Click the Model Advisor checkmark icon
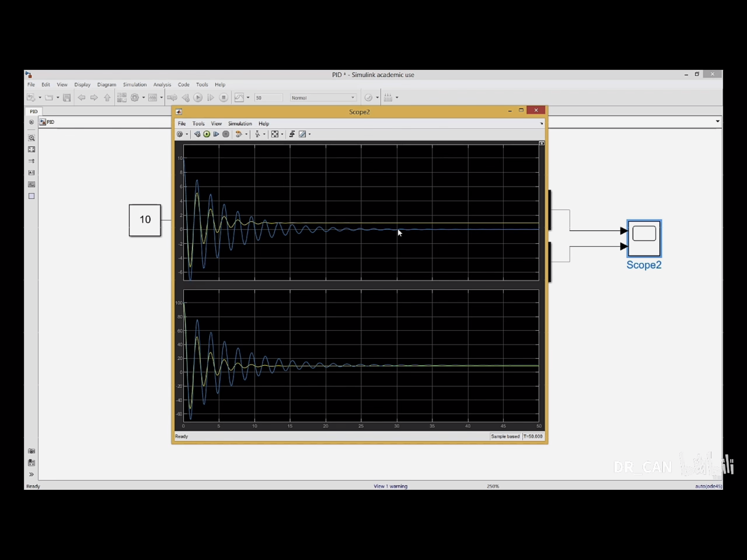The width and height of the screenshot is (747, 560). (368, 98)
